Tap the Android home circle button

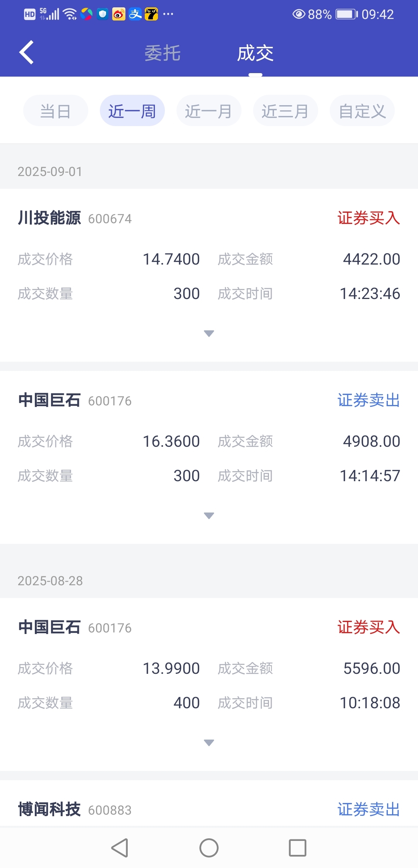point(209,848)
